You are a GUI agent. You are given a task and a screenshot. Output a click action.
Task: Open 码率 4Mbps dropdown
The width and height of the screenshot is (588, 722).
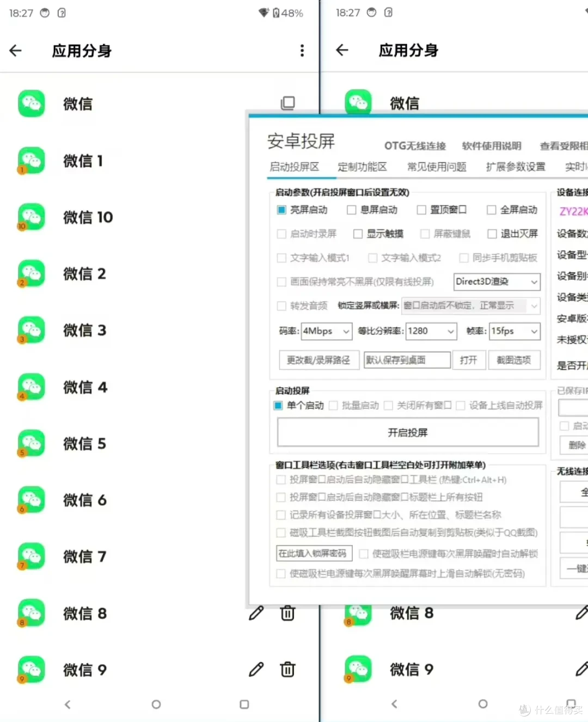coord(327,331)
